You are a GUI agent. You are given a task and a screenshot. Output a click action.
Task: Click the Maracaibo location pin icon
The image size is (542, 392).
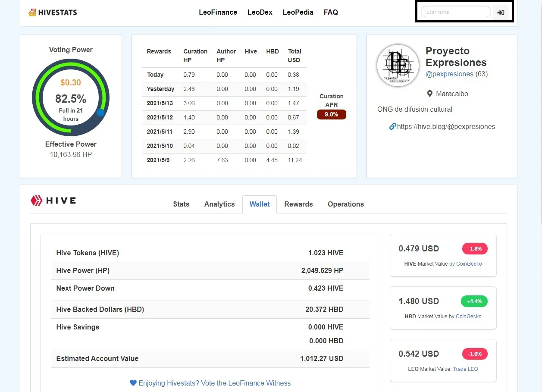point(429,94)
